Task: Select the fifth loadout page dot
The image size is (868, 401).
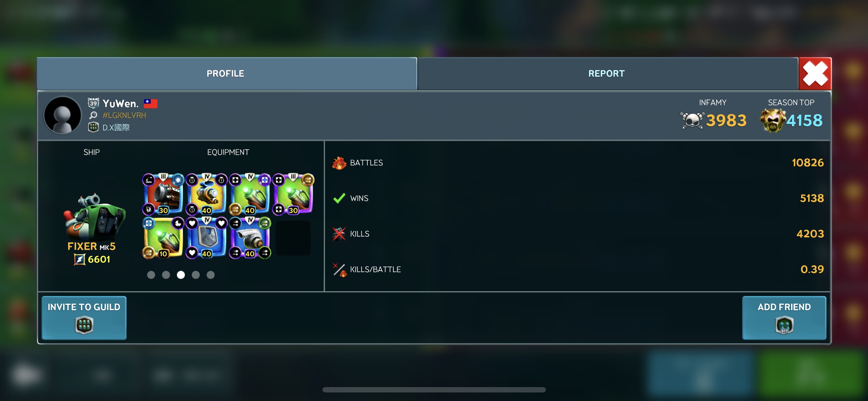Action: point(211,275)
